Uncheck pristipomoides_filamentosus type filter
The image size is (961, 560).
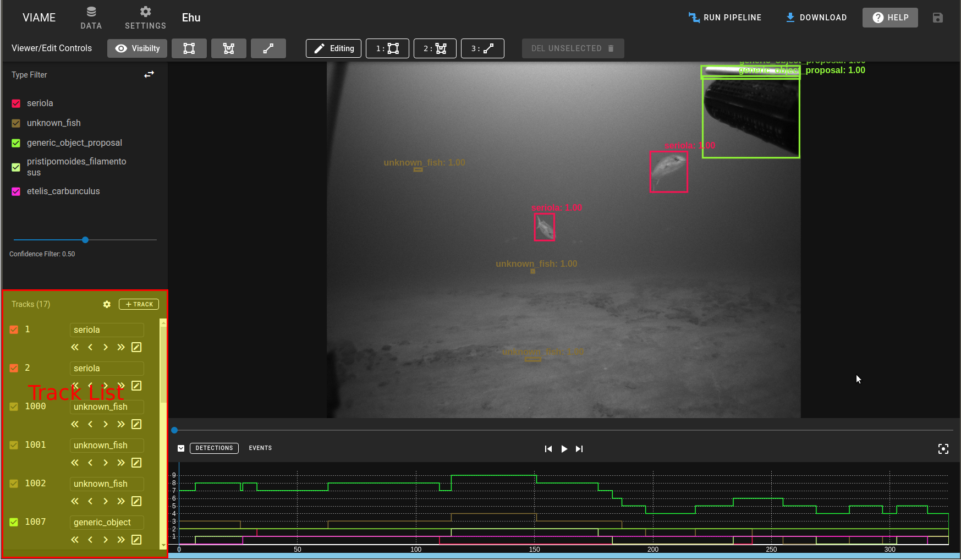(x=16, y=167)
